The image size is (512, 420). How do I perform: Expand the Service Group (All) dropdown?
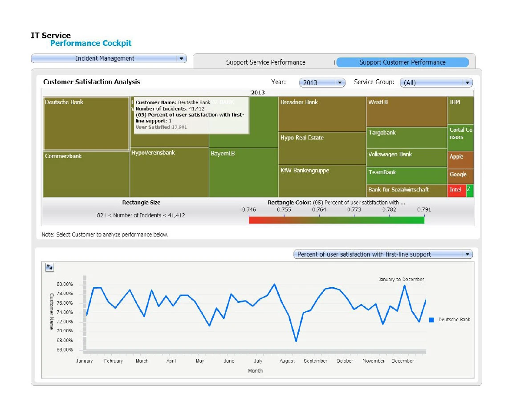coord(436,83)
